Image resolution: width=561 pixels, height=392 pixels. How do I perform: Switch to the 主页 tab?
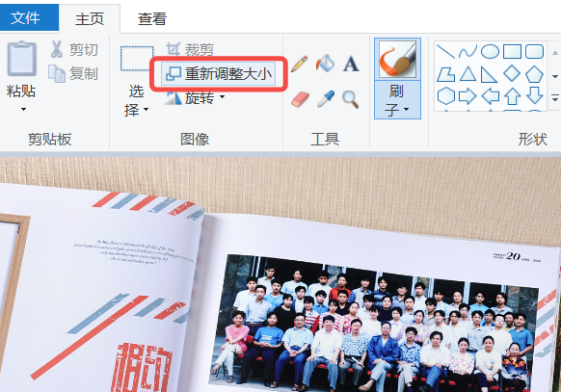point(90,19)
